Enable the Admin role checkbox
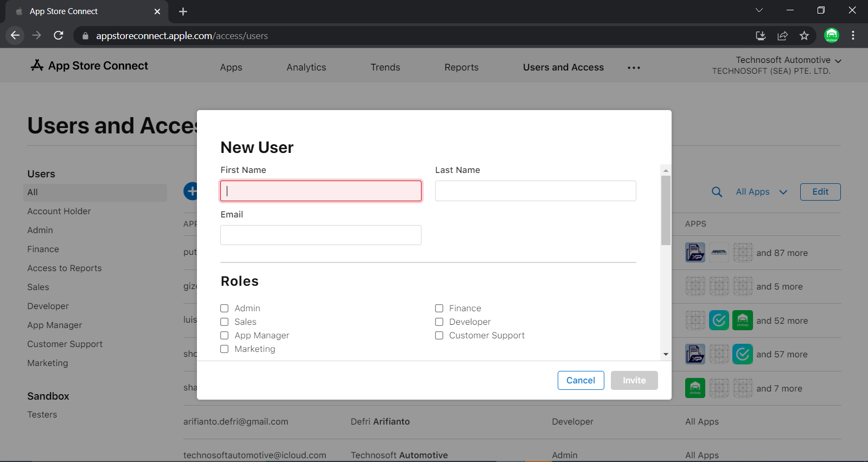 point(225,309)
